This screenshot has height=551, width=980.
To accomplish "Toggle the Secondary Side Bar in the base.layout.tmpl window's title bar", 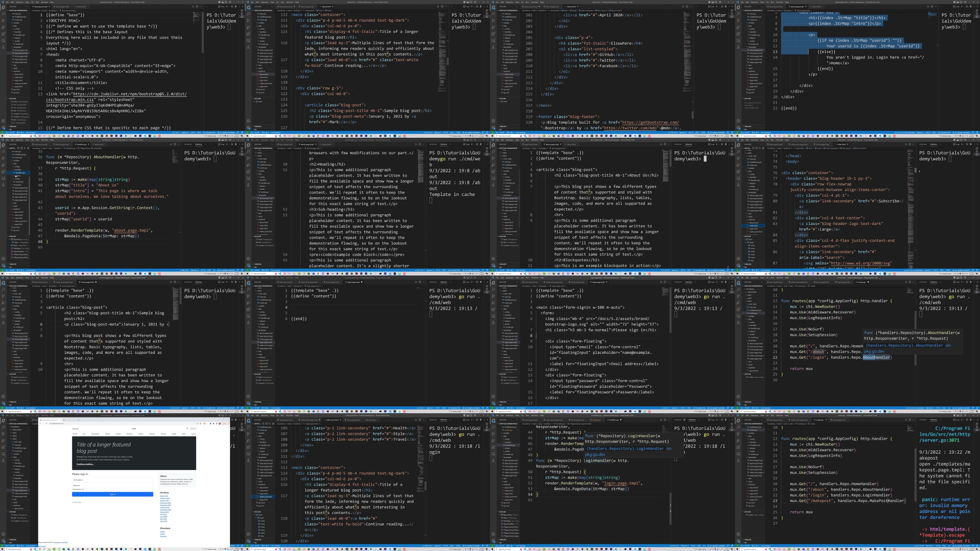I will click(x=226, y=2).
